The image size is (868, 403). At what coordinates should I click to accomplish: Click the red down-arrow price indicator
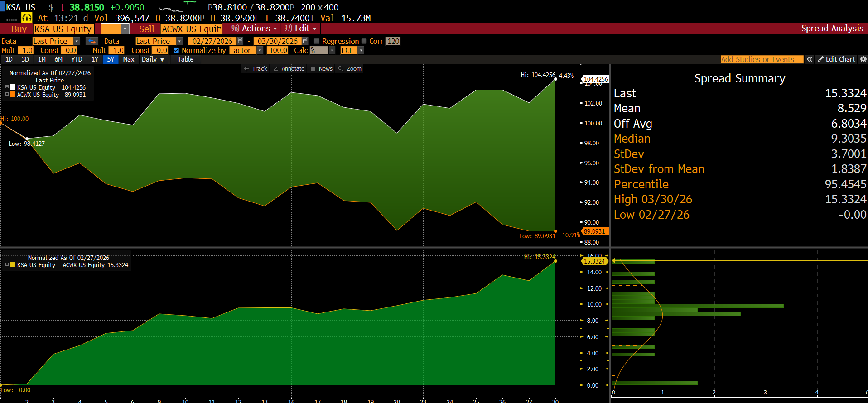tap(63, 8)
